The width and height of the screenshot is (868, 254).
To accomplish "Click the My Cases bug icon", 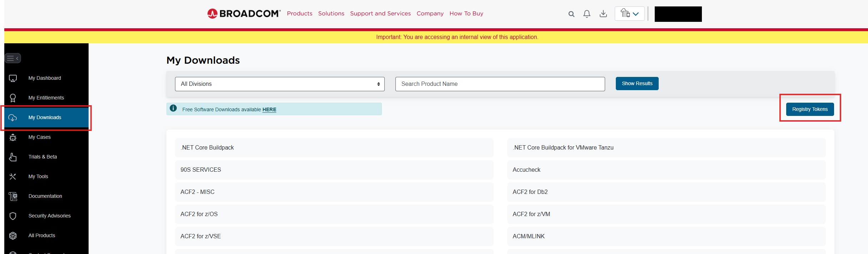I will pos(13,137).
